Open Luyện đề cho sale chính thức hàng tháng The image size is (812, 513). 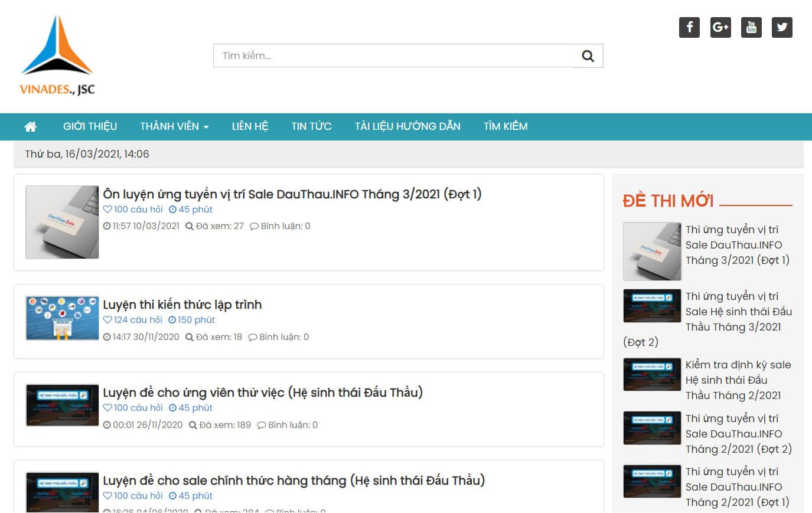(294, 481)
